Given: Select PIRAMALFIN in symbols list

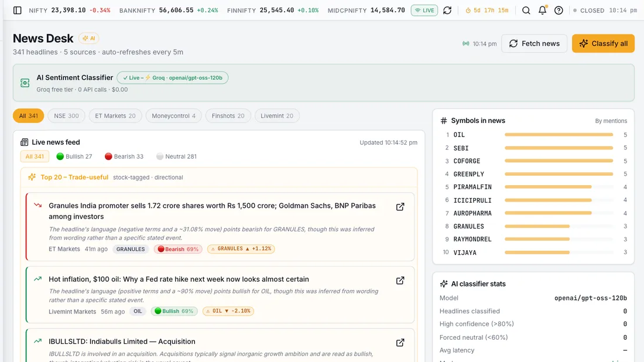Looking at the screenshot, I should 472,187.
